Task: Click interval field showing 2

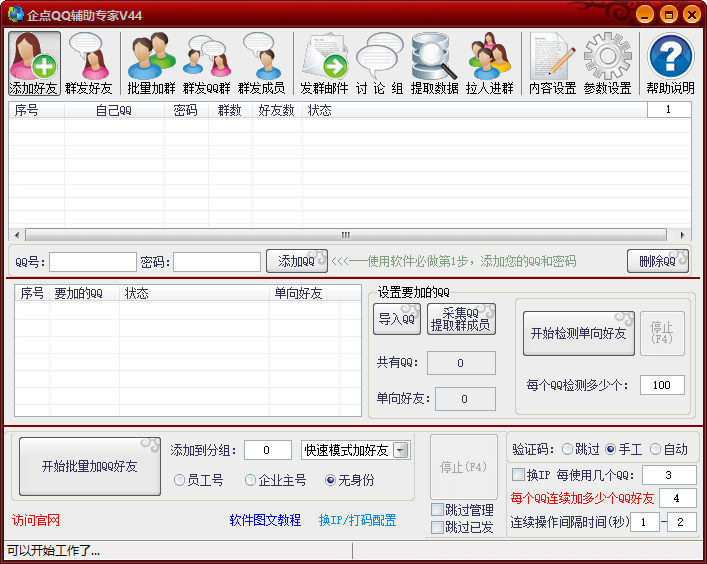Action: point(682,522)
